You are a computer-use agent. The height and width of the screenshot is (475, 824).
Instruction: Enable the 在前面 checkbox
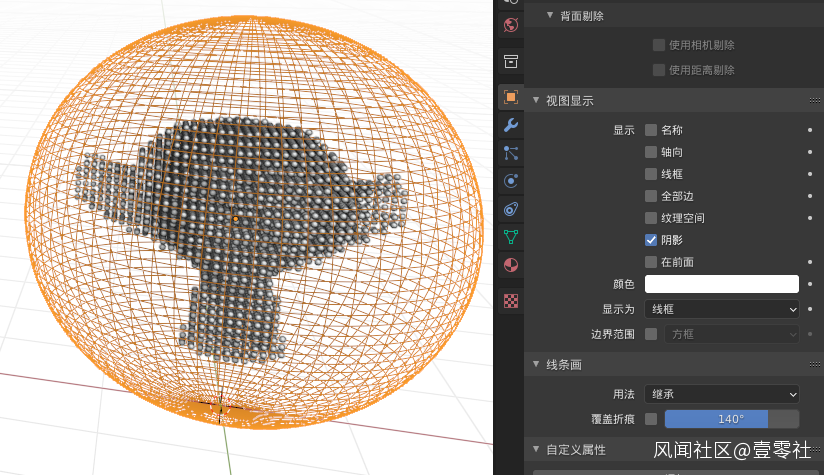[651, 262]
